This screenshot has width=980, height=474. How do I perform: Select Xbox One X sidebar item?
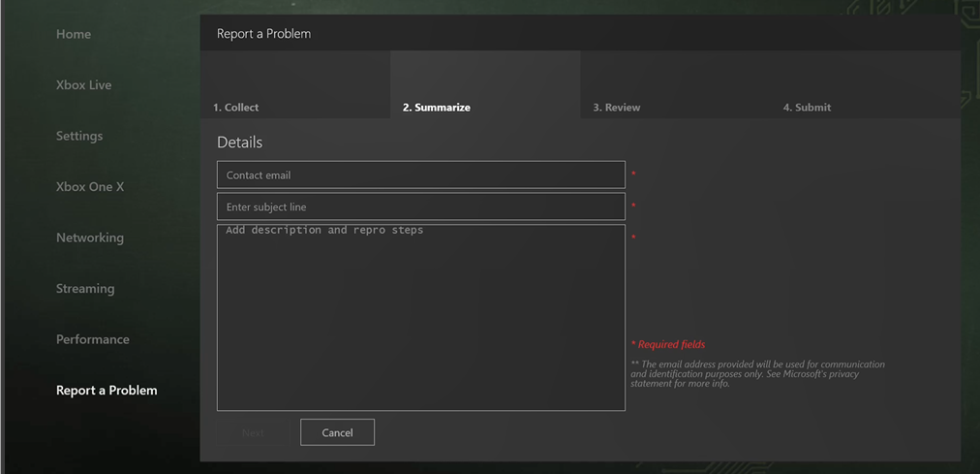click(90, 186)
